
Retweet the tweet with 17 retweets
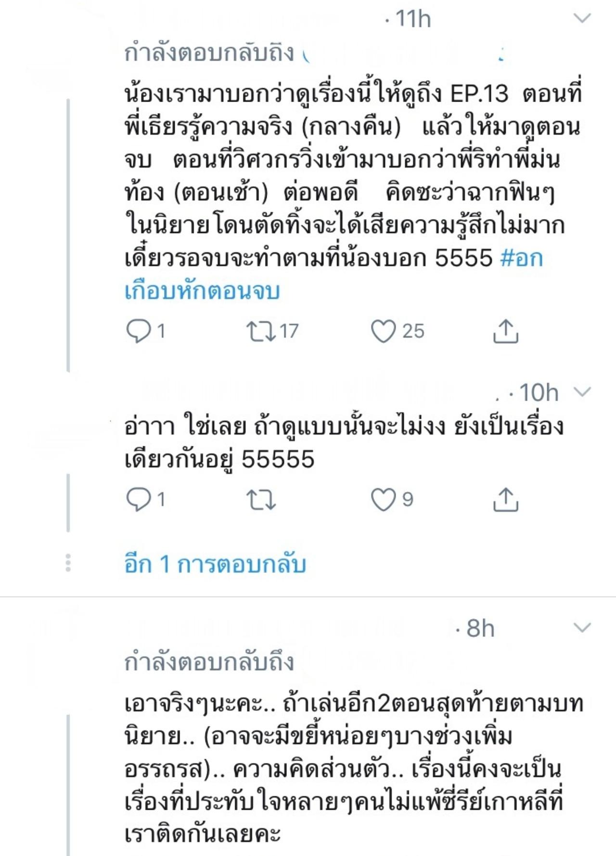(260, 331)
